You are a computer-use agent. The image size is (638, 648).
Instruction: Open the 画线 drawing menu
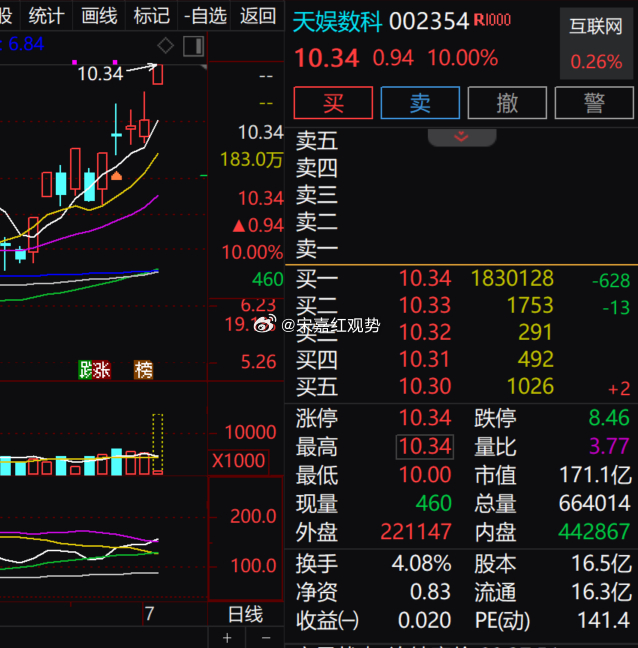tap(99, 16)
